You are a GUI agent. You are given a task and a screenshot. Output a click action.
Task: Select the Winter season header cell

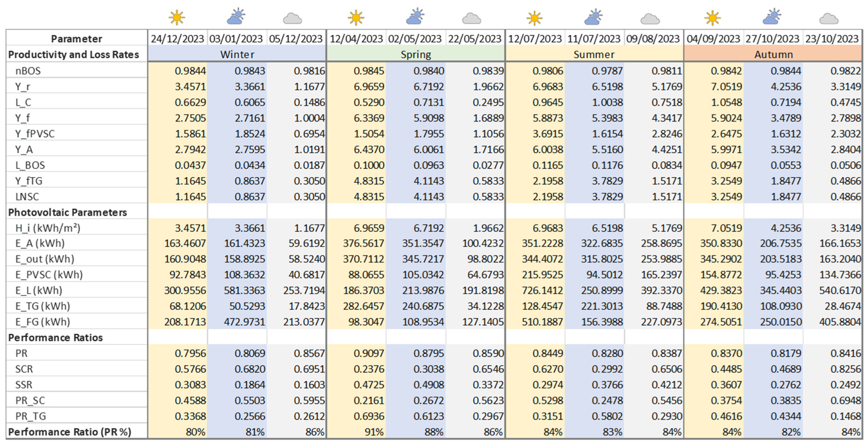point(237,54)
